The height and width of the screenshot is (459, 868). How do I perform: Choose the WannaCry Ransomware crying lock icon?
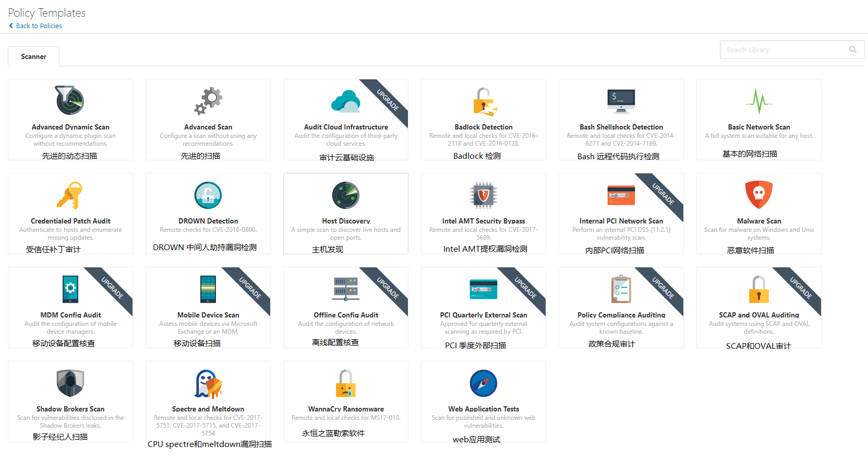click(x=346, y=384)
